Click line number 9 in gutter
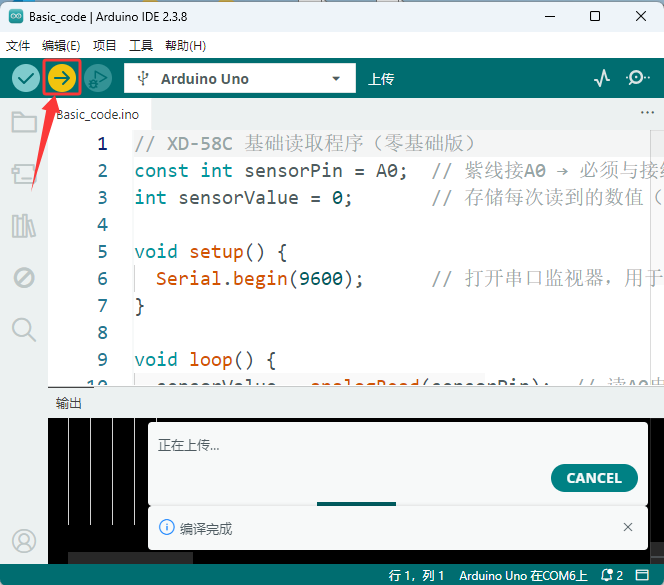664x585 pixels. [102, 360]
